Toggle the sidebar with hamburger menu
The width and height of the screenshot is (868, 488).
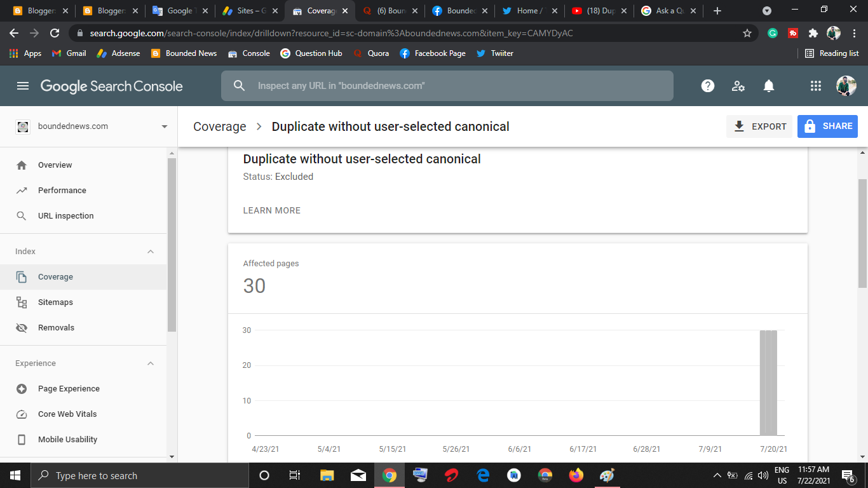[22, 85]
